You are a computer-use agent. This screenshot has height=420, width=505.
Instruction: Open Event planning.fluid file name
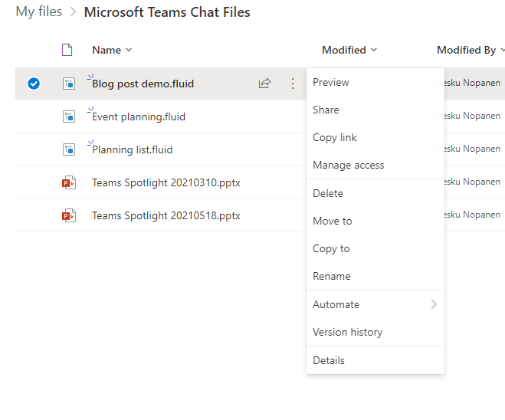pyautogui.click(x=139, y=116)
